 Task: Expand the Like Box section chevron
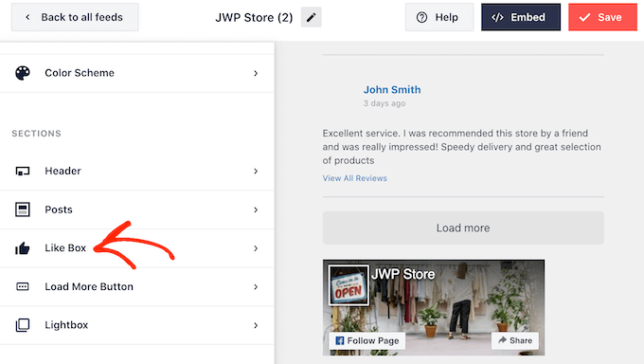click(x=256, y=248)
